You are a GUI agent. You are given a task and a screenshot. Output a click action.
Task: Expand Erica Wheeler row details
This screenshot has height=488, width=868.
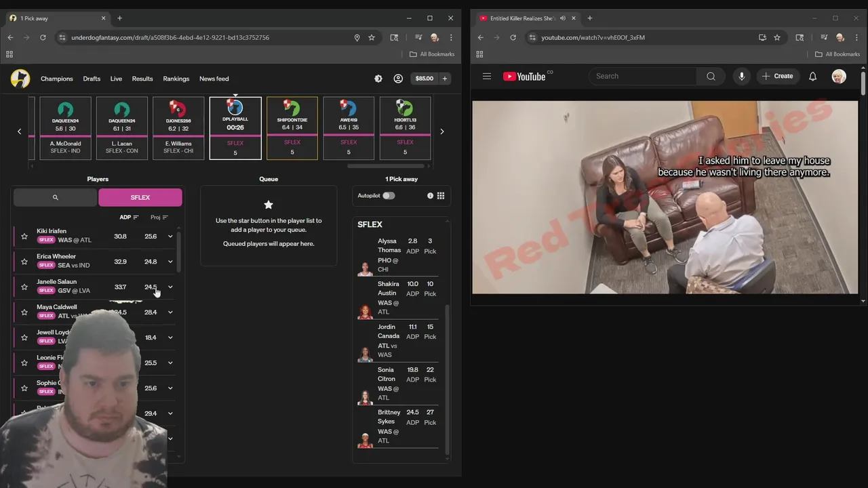tap(170, 262)
